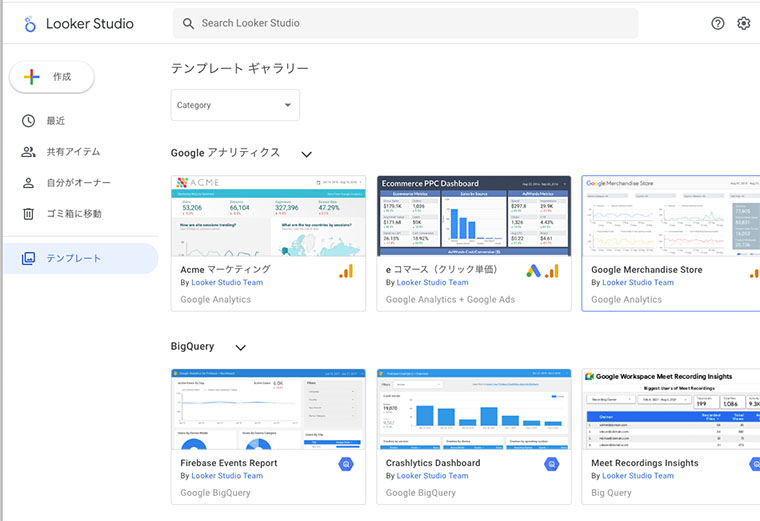760x521 pixels.
Task: Click the colorful plus icon in 作成 button
Action: click(x=32, y=77)
